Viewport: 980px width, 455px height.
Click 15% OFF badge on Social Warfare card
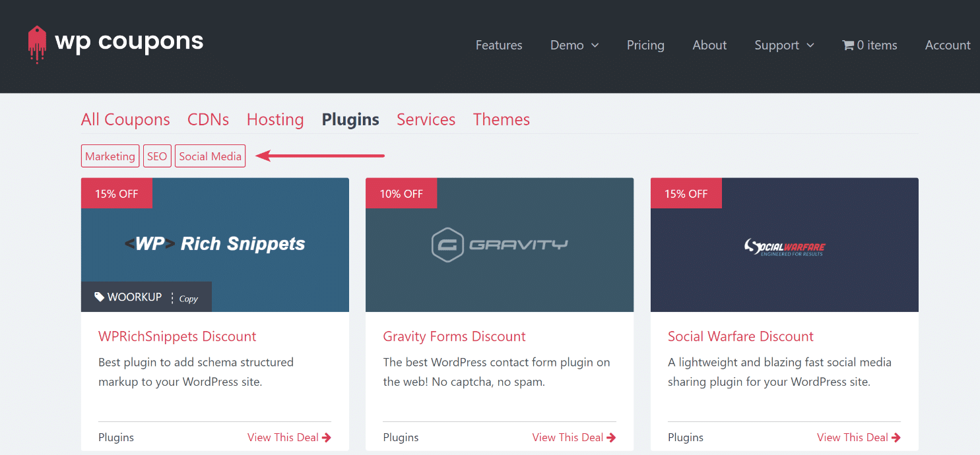coord(686,193)
